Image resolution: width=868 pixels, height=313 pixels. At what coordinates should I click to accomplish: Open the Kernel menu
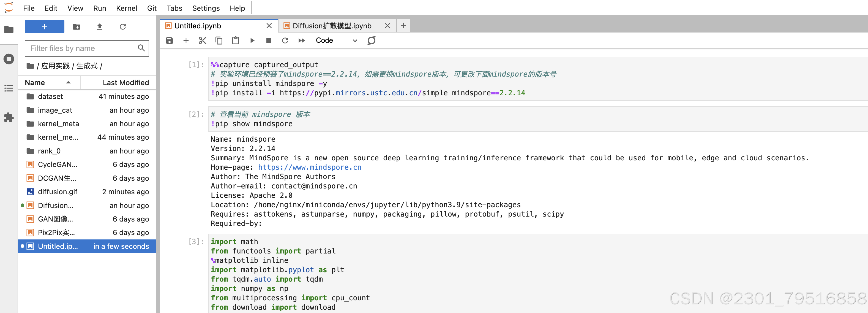pyautogui.click(x=126, y=8)
